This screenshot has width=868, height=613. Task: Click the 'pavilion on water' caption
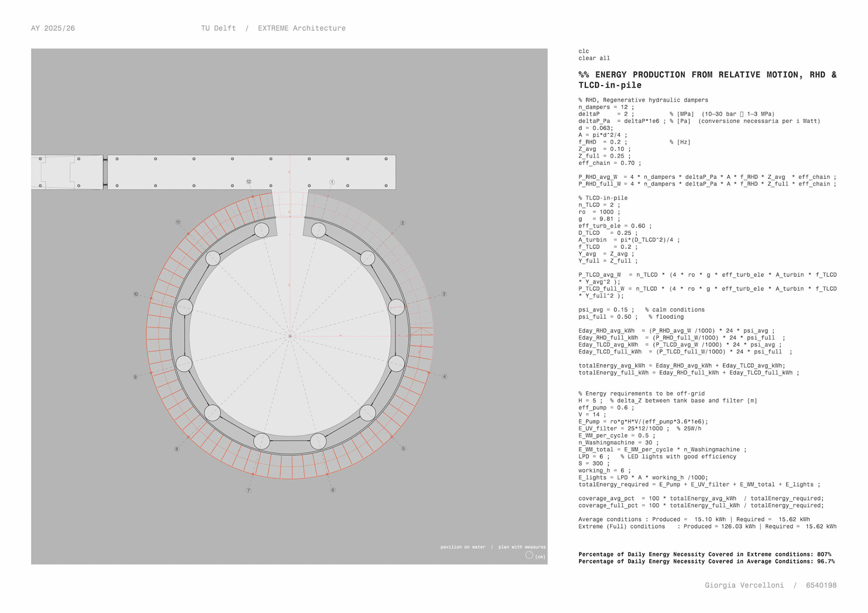tap(462, 547)
